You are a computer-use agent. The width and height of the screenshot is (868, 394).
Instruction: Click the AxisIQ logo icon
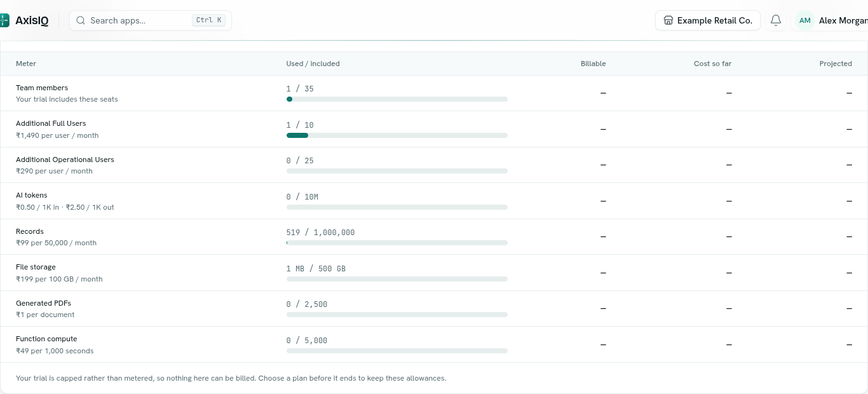tap(4, 20)
